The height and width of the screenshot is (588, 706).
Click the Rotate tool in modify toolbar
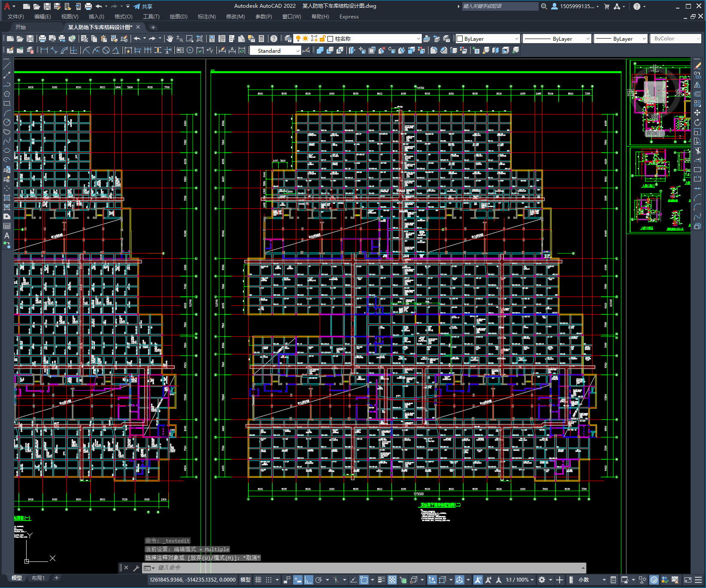697,122
